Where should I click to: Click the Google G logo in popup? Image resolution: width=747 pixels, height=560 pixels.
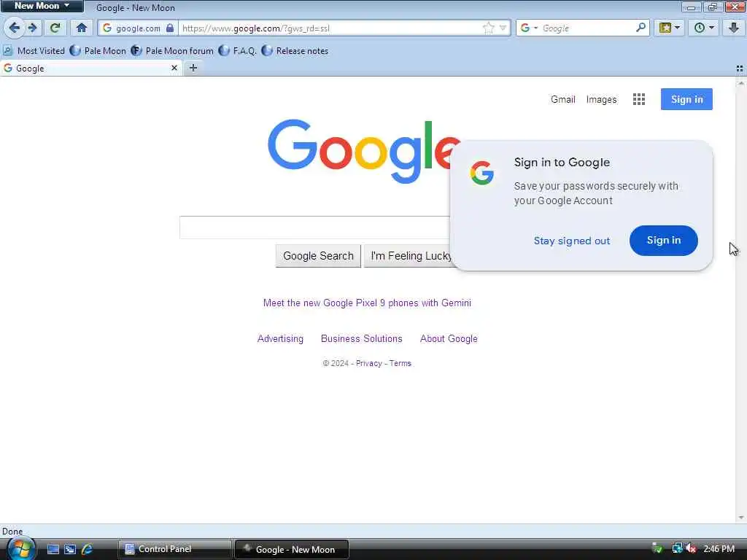(x=481, y=172)
